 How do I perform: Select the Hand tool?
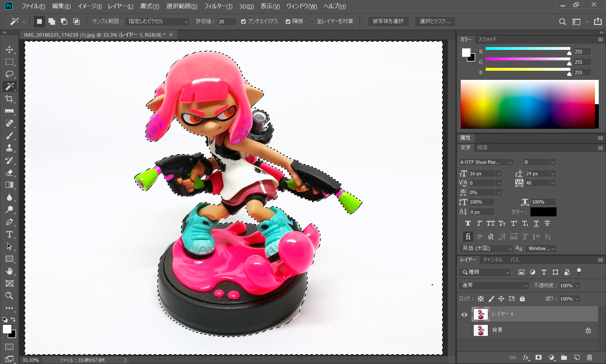tap(9, 271)
